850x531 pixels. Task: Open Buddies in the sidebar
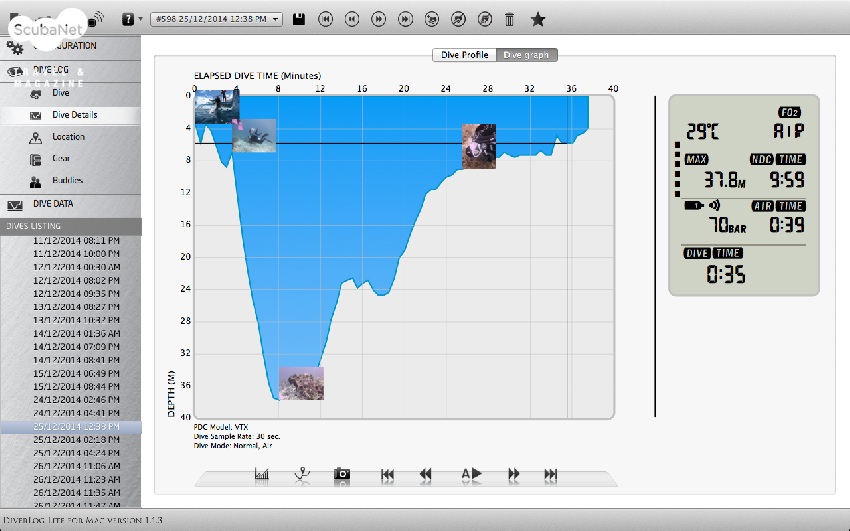(x=67, y=181)
